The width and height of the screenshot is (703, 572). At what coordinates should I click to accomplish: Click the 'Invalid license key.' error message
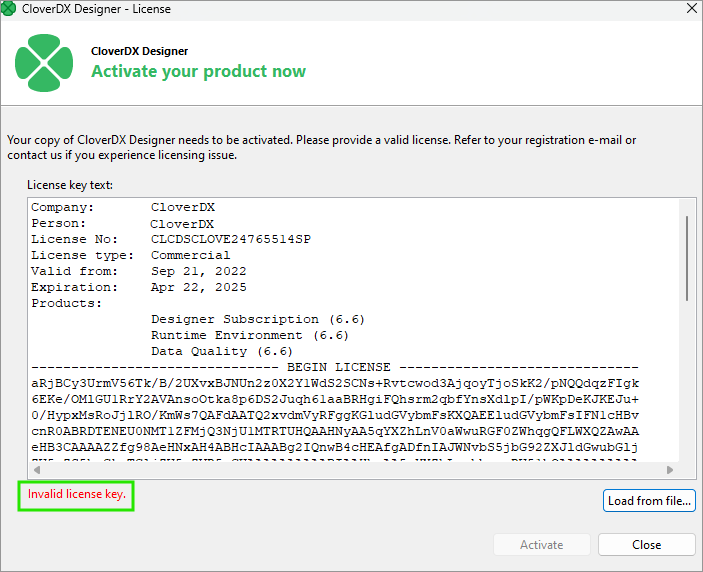pyautogui.click(x=77, y=494)
